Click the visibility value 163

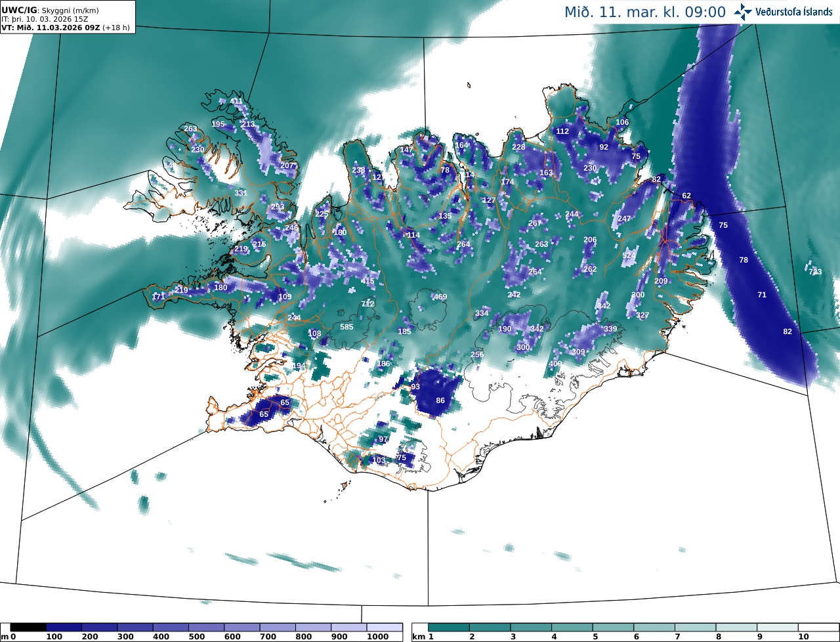click(546, 173)
